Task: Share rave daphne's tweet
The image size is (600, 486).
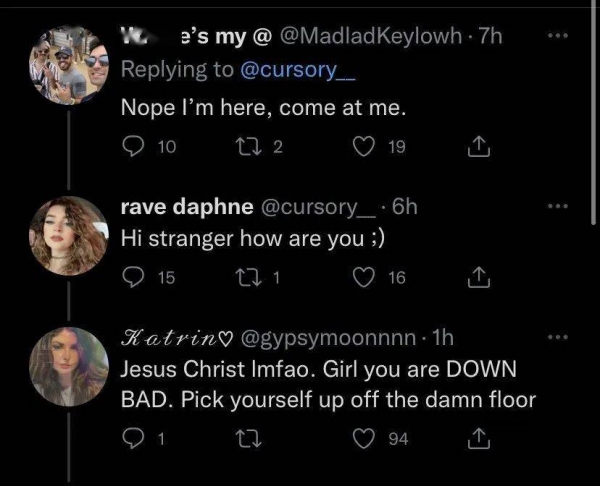Action: (477, 278)
